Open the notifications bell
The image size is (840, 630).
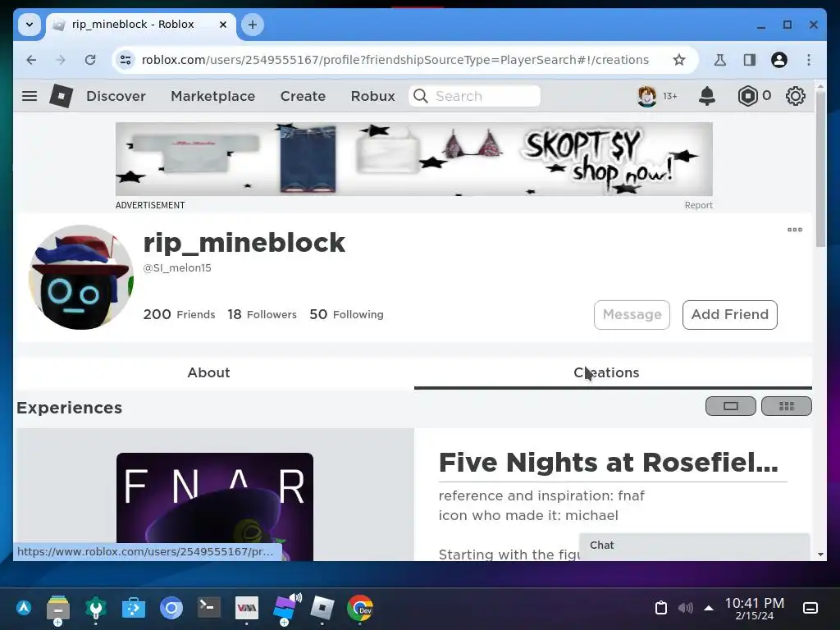707,96
